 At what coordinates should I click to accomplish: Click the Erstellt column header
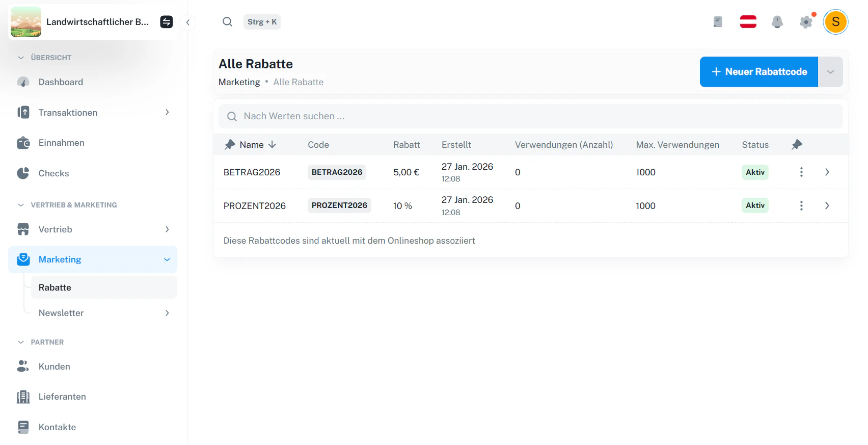(x=456, y=145)
